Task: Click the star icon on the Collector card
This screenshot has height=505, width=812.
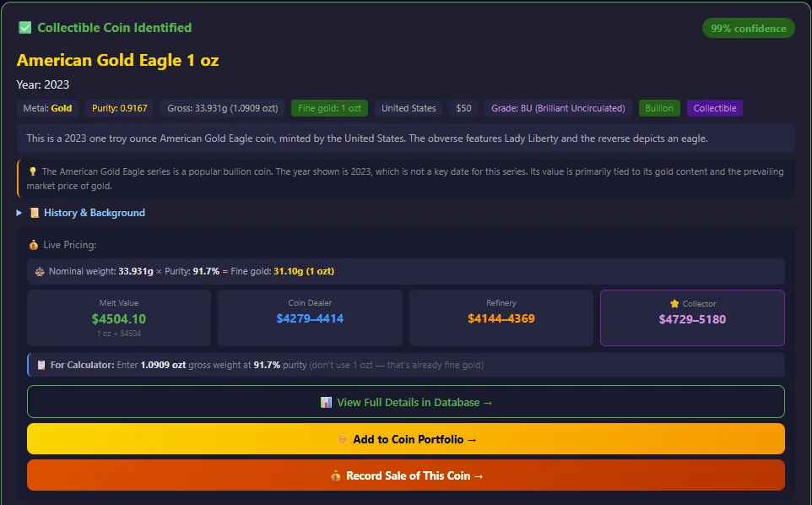Action: 674,303
